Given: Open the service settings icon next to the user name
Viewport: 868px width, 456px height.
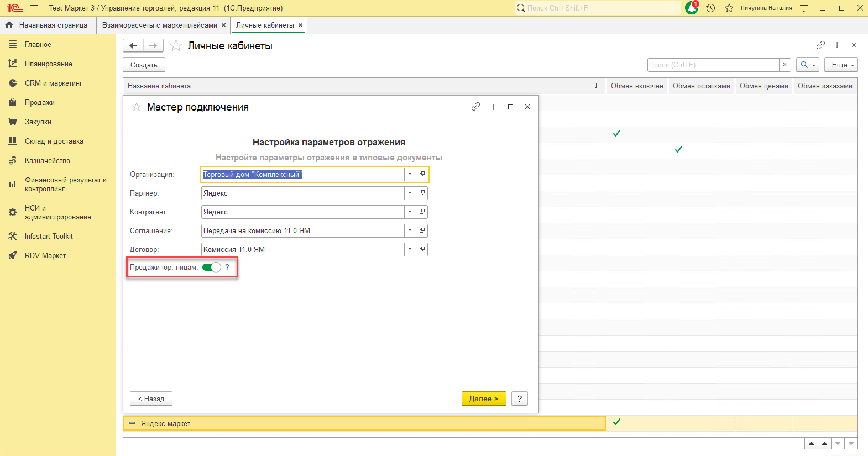Looking at the screenshot, I should click(804, 8).
